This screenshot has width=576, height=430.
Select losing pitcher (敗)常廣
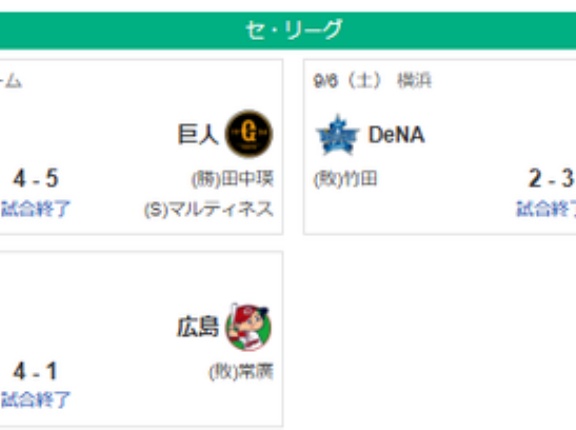241,372
